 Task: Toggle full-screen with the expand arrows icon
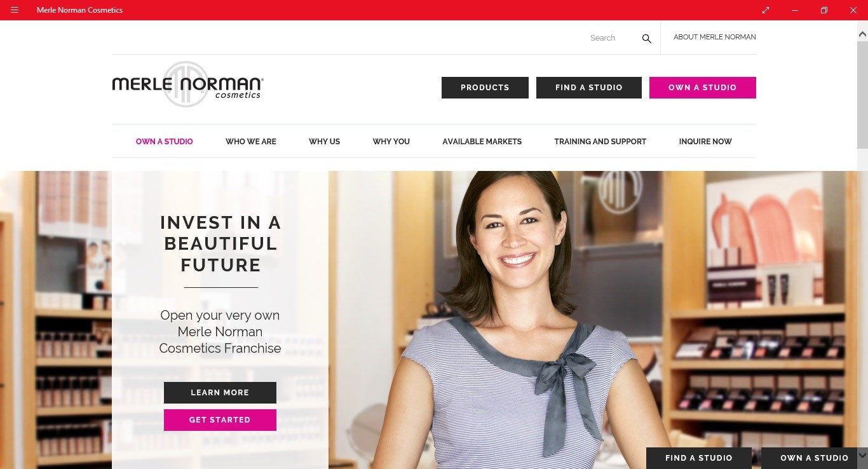pos(766,10)
